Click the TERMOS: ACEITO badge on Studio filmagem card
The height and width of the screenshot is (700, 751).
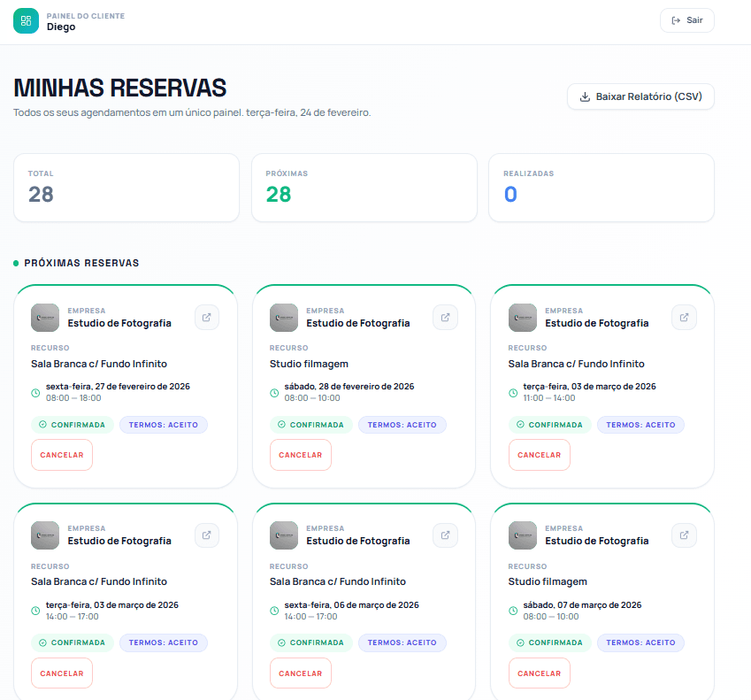pyautogui.click(x=402, y=424)
